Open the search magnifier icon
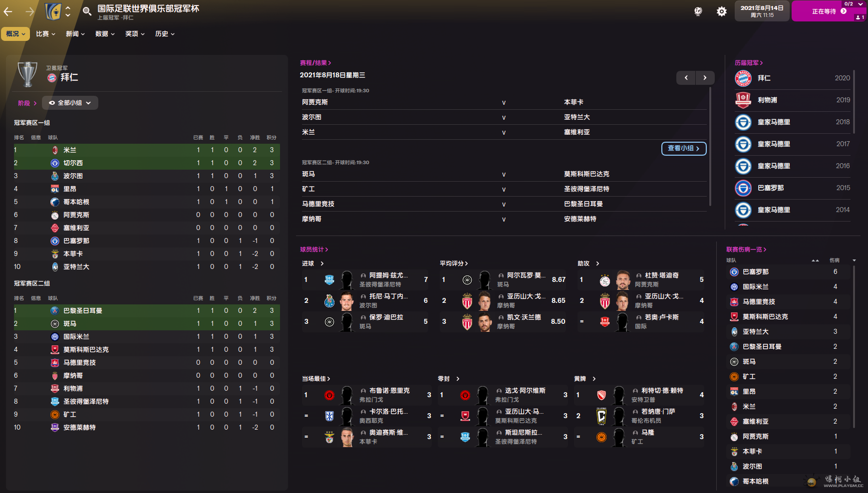868x493 pixels. (x=87, y=11)
